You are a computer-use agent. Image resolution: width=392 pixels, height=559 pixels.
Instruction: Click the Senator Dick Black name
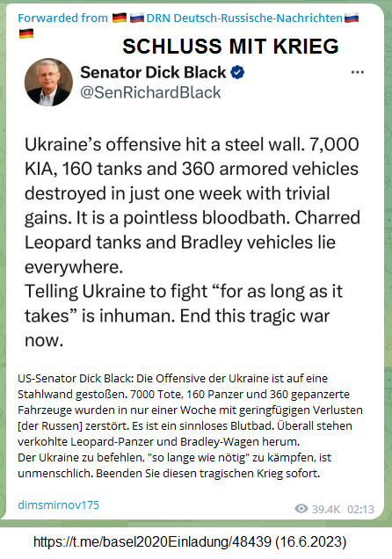click(153, 72)
